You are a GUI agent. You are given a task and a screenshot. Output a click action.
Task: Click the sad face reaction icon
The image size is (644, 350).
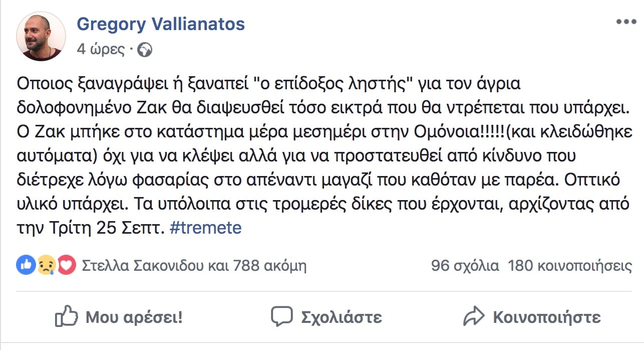(46, 265)
